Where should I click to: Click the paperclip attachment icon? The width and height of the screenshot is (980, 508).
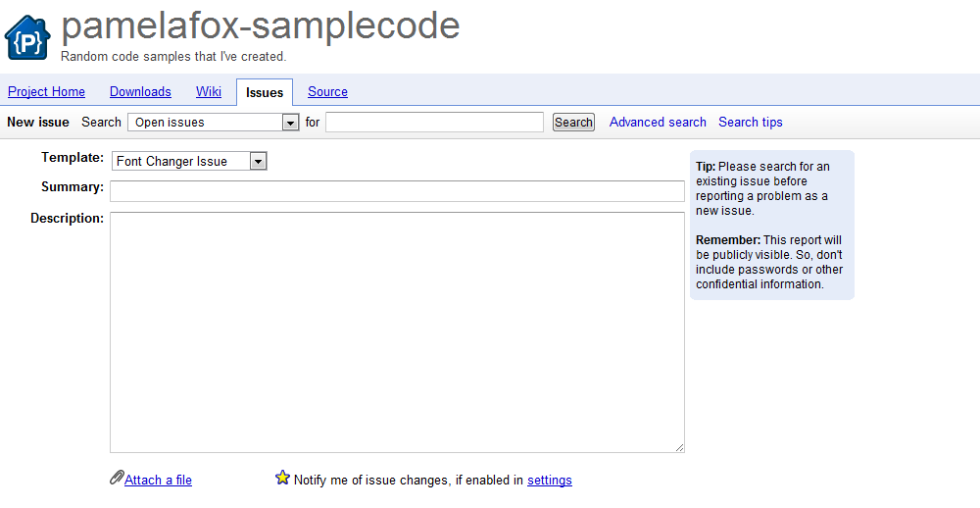tap(117, 478)
